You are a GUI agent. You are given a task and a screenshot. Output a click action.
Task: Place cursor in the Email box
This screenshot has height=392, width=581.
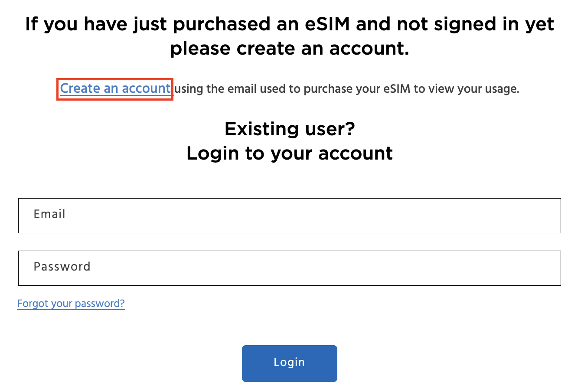[289, 216]
